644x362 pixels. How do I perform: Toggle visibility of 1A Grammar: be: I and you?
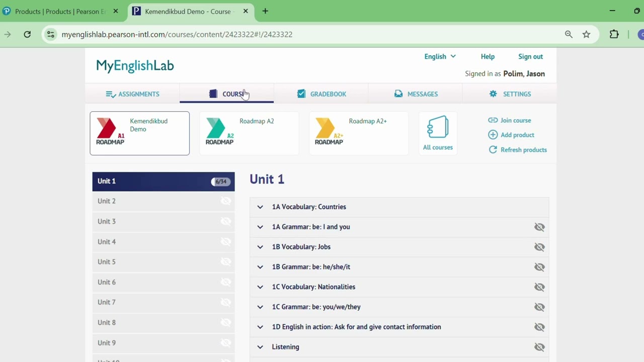(539, 227)
